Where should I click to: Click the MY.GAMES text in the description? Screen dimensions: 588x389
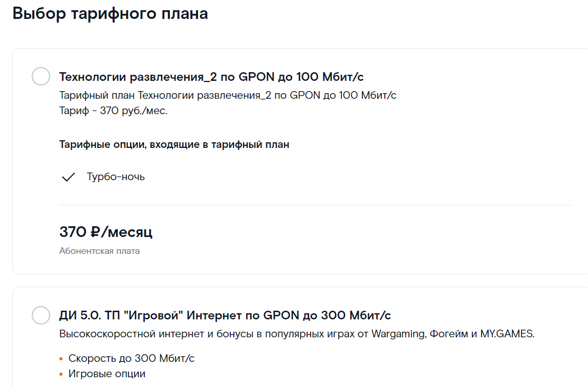[507, 334]
